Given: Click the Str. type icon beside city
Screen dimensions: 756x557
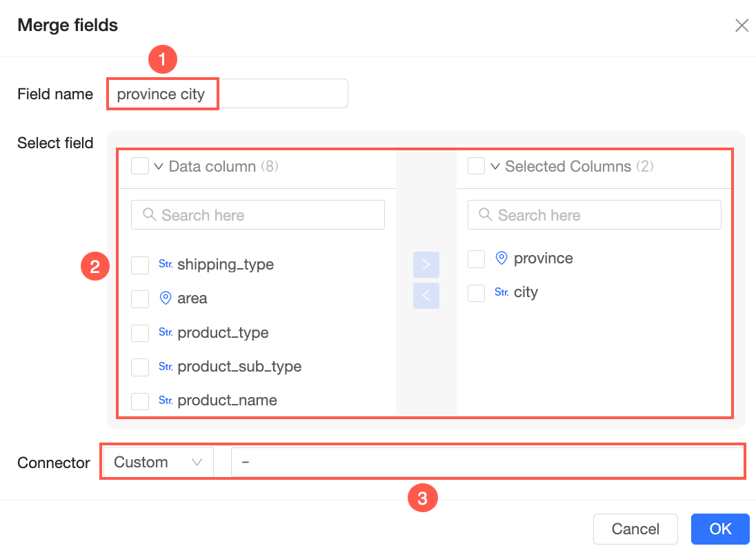Looking at the screenshot, I should coord(501,292).
